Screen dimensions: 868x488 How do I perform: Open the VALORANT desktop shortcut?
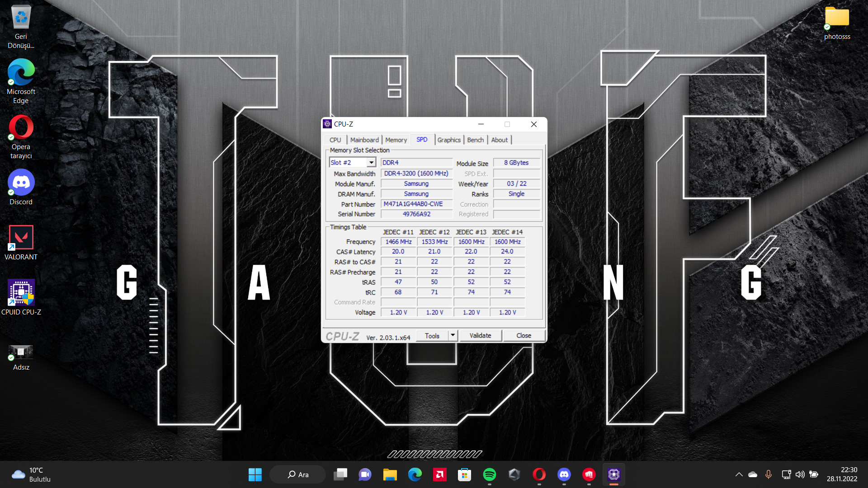(21, 238)
